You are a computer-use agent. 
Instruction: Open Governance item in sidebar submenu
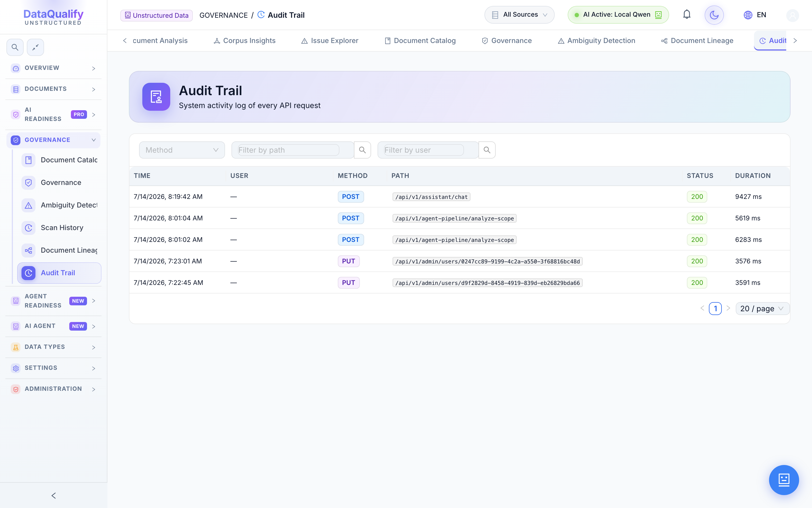click(x=59, y=183)
